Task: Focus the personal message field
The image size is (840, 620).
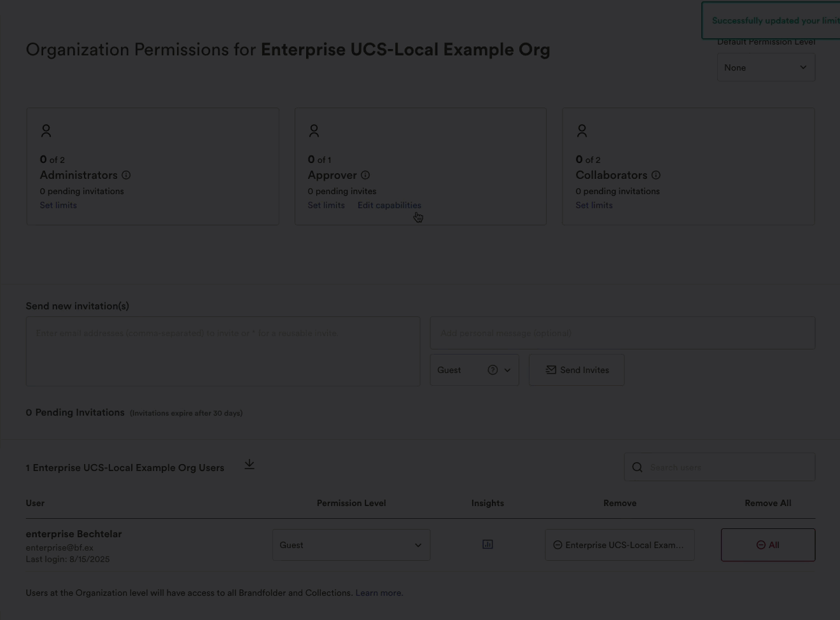Action: coord(622,333)
